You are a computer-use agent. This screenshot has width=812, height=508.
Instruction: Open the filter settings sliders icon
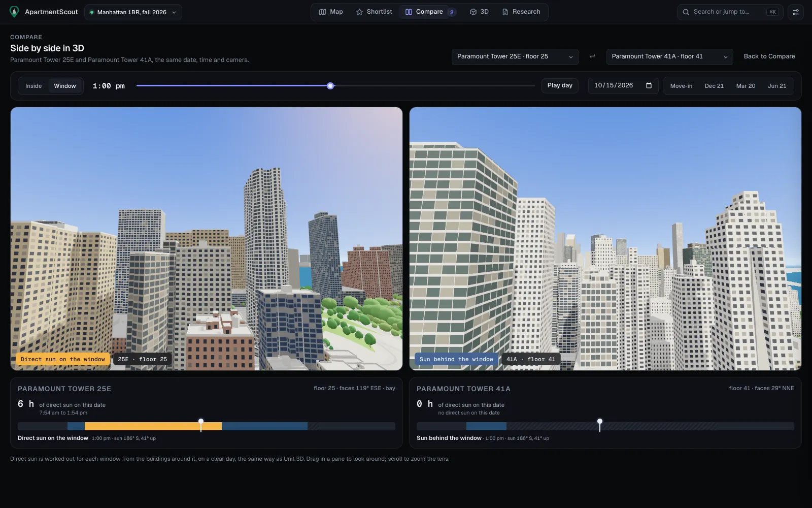tap(795, 12)
